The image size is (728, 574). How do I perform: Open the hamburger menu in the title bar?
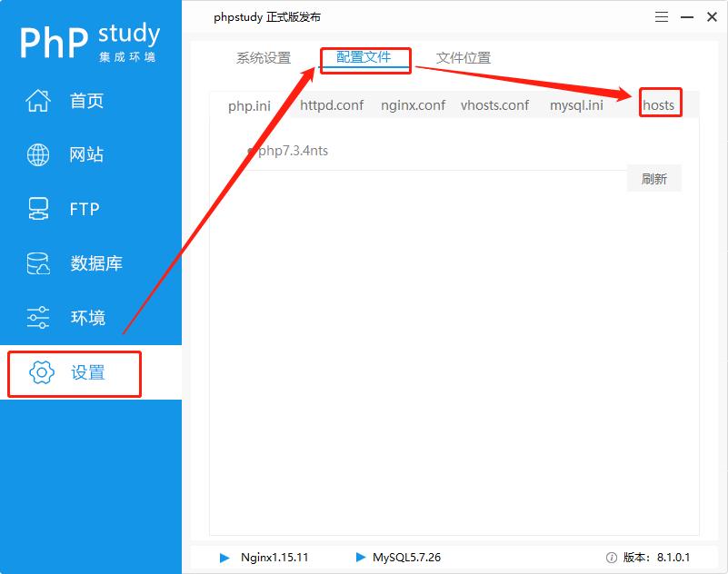(x=662, y=17)
